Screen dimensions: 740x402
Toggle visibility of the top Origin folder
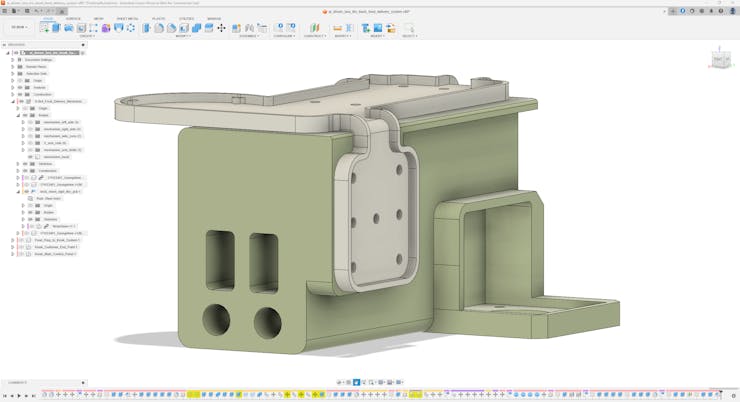pyautogui.click(x=21, y=80)
